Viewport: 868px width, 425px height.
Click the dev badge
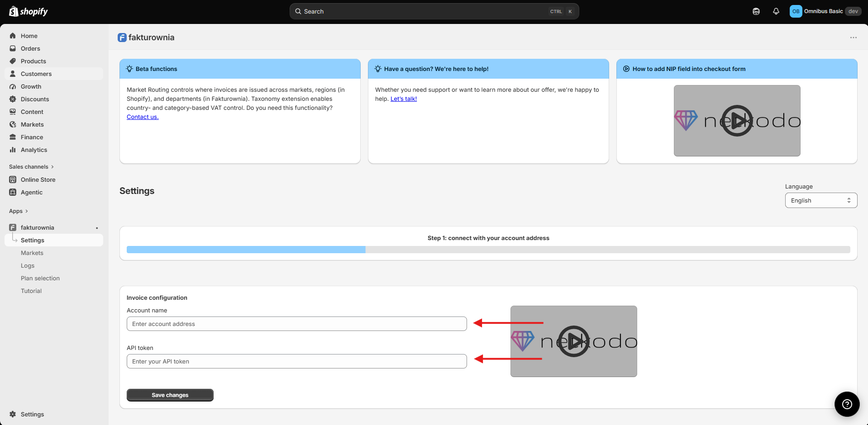click(853, 11)
